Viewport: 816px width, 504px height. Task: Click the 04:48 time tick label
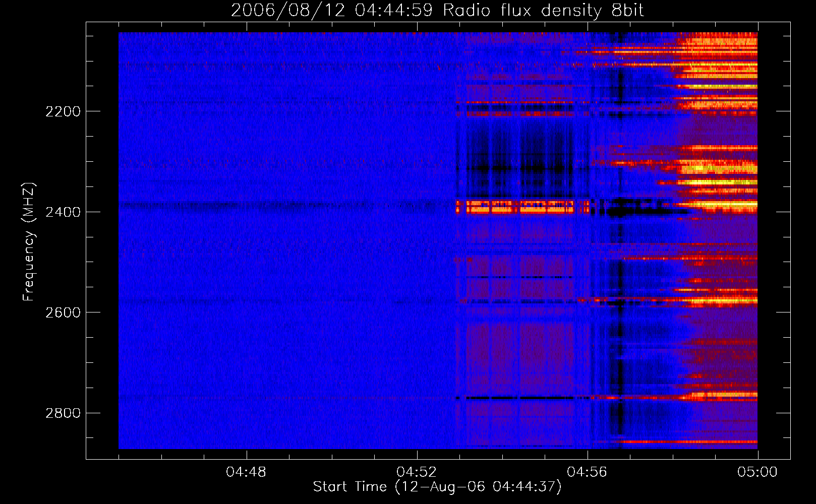pos(246,472)
